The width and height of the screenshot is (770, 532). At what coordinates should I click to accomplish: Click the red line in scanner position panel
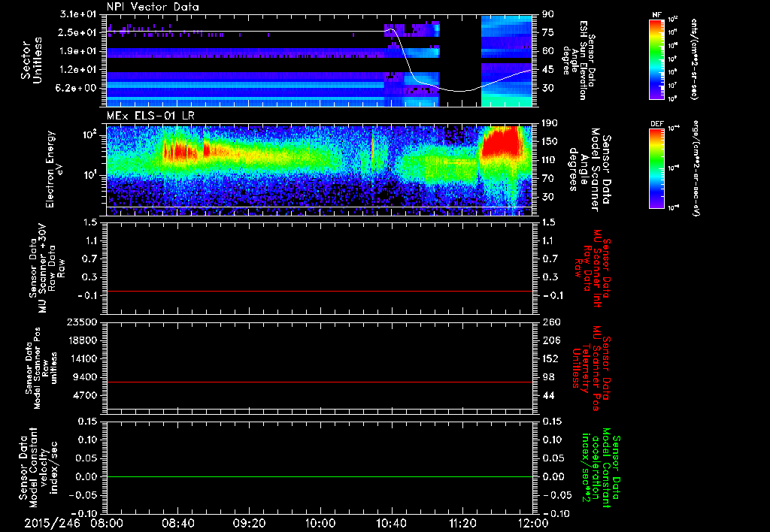point(320,382)
